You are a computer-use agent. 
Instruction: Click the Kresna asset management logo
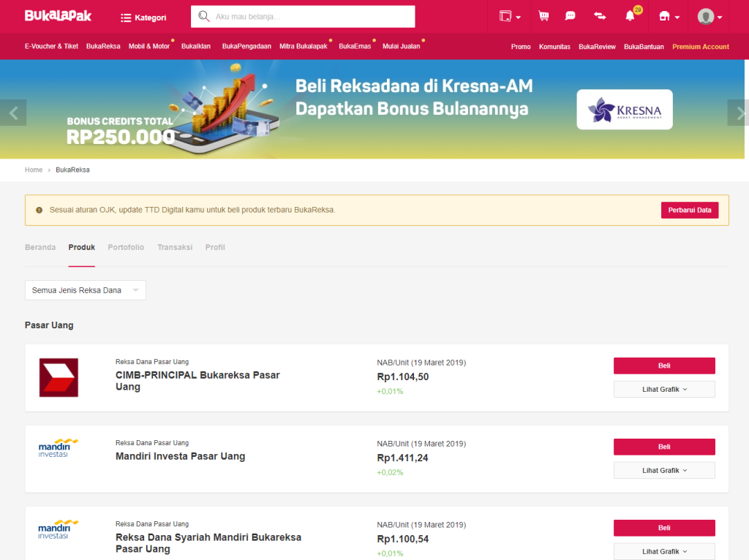(x=625, y=110)
